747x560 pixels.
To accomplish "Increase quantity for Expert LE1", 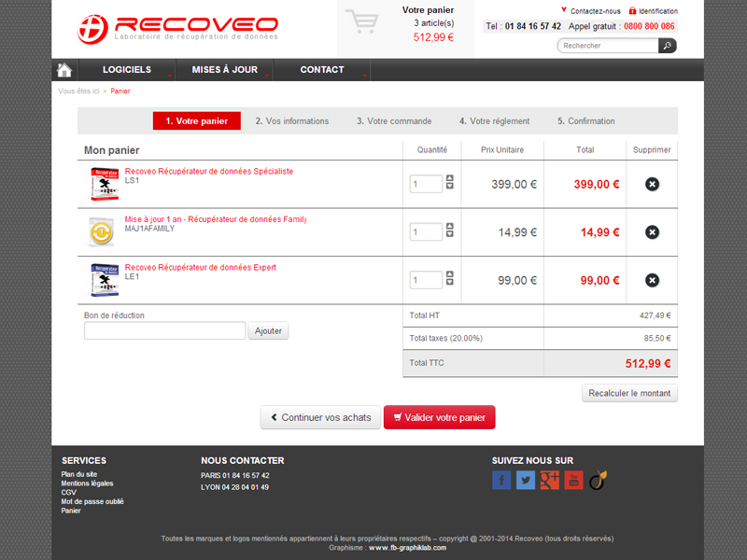I will [x=450, y=274].
